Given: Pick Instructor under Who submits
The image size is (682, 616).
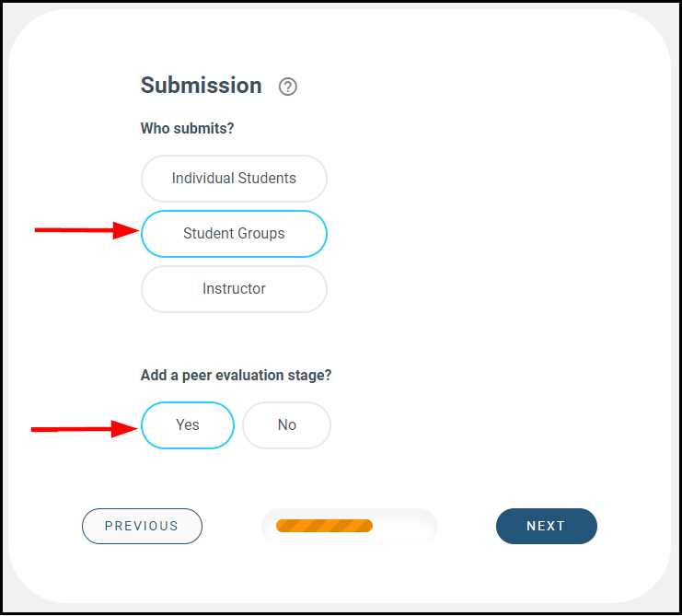Looking at the screenshot, I should (x=234, y=289).
